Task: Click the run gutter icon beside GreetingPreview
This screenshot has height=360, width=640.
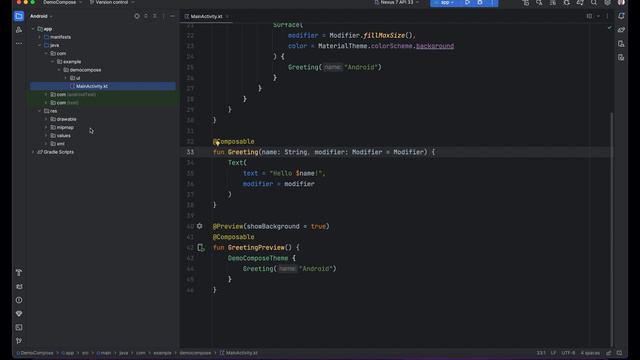Action: pos(200,247)
